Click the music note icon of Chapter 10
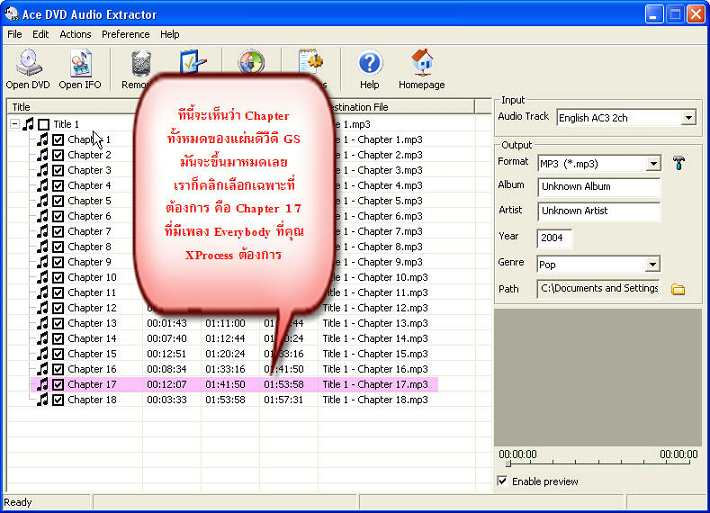Viewport: 710px width, 513px height. pos(43,277)
